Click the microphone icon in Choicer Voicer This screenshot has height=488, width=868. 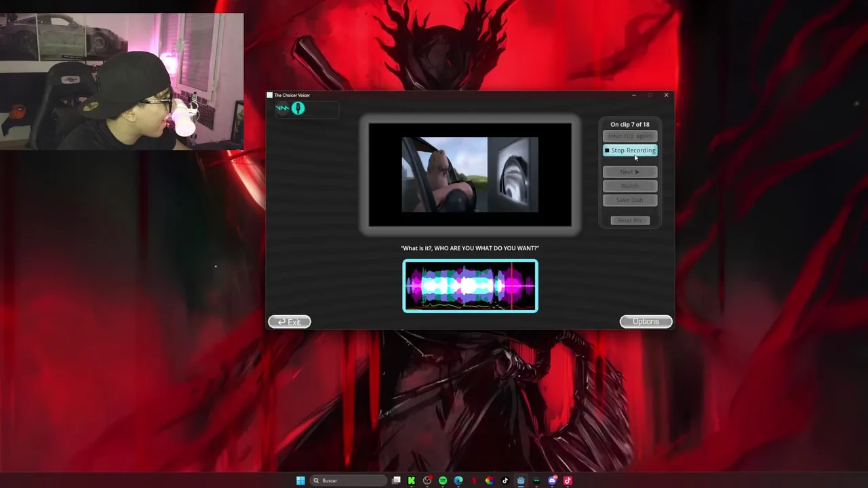[298, 108]
